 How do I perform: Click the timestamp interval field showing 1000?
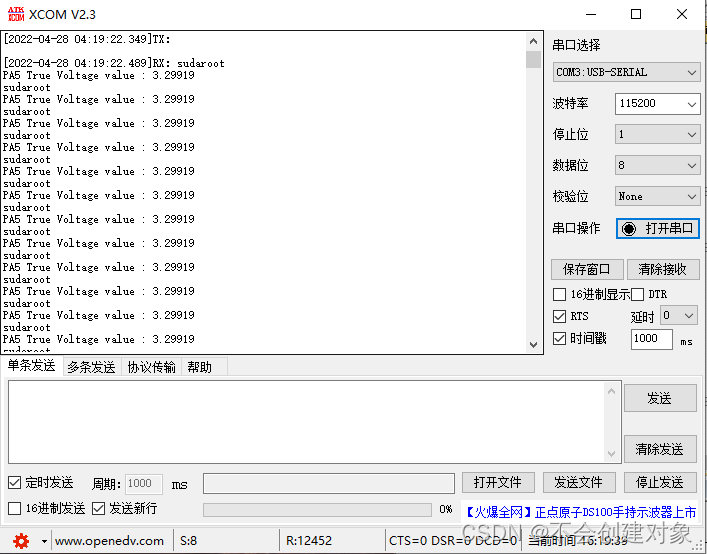pyautogui.click(x=652, y=339)
